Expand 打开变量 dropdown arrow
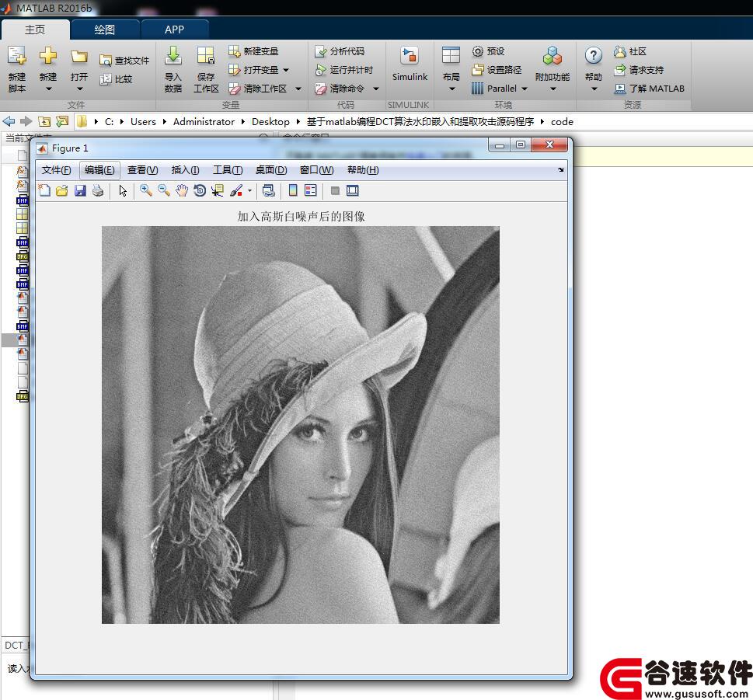 286,70
